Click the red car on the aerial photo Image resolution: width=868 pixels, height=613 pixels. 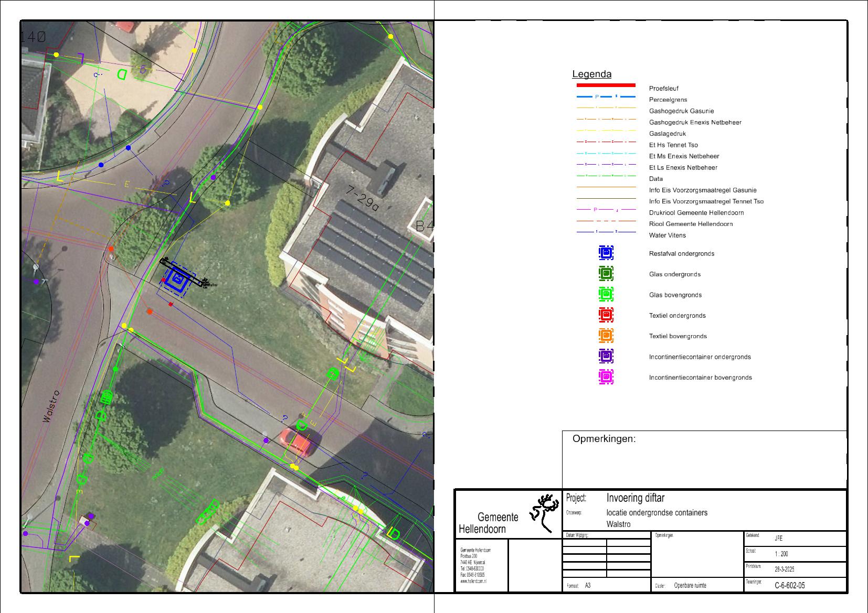point(295,442)
